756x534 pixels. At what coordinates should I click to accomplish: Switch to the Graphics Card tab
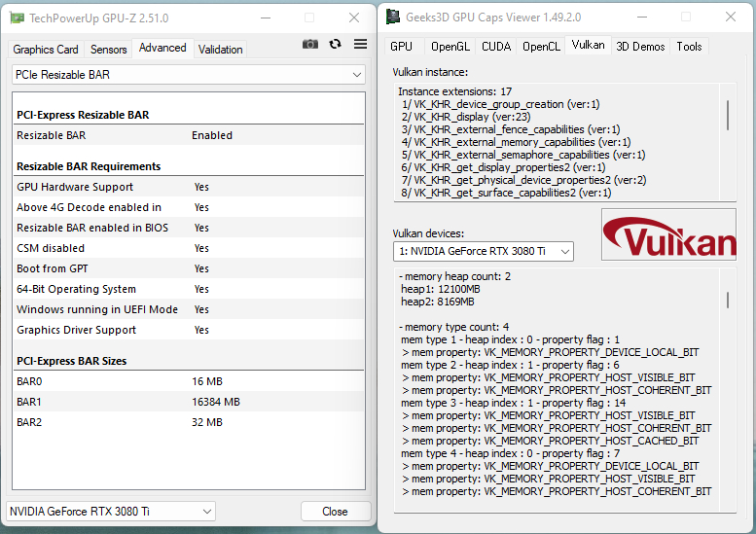click(x=46, y=50)
